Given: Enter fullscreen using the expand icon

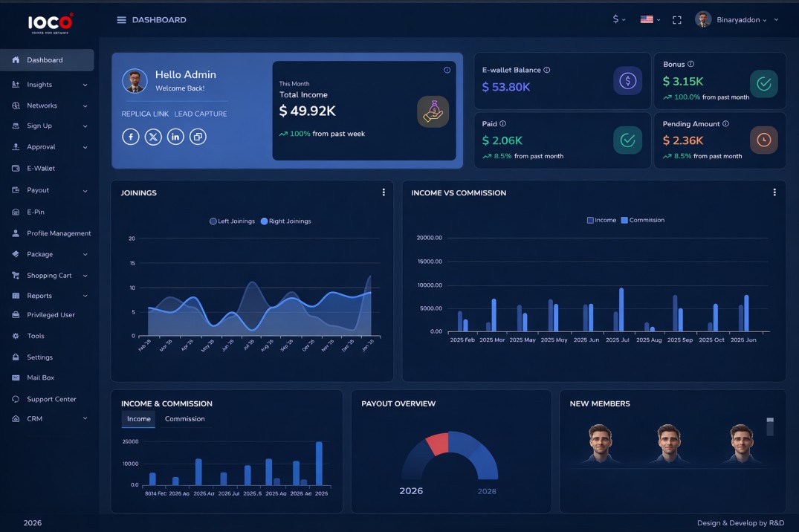Looking at the screenshot, I should 676,19.
